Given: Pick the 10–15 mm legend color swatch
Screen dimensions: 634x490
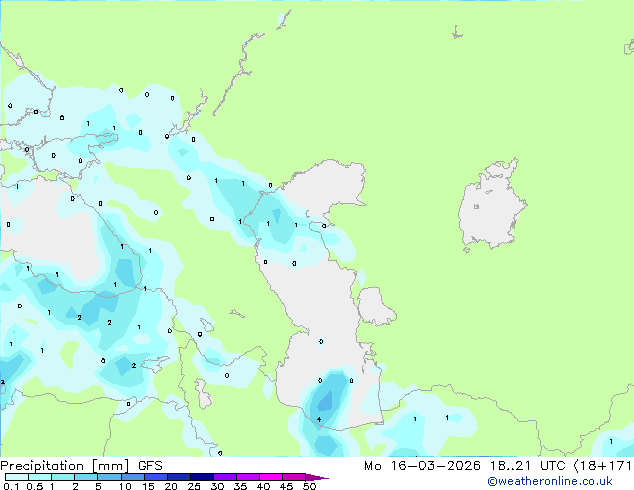Looking at the screenshot, I should click(x=133, y=477).
